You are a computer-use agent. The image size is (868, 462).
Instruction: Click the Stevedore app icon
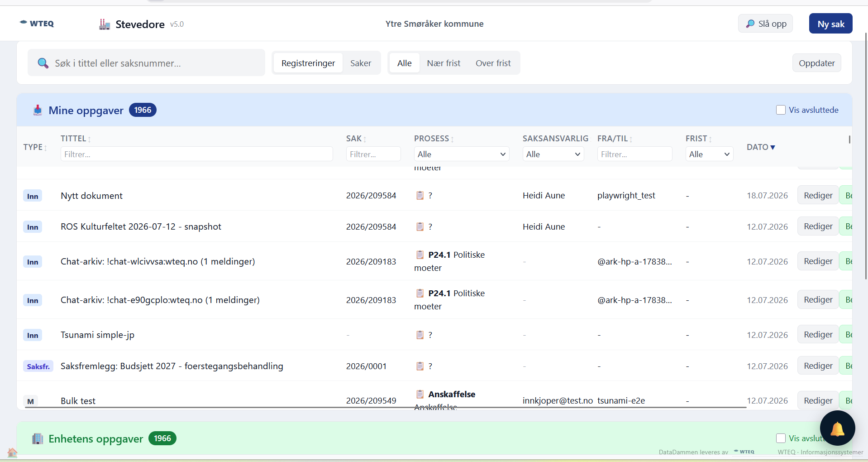tap(105, 24)
